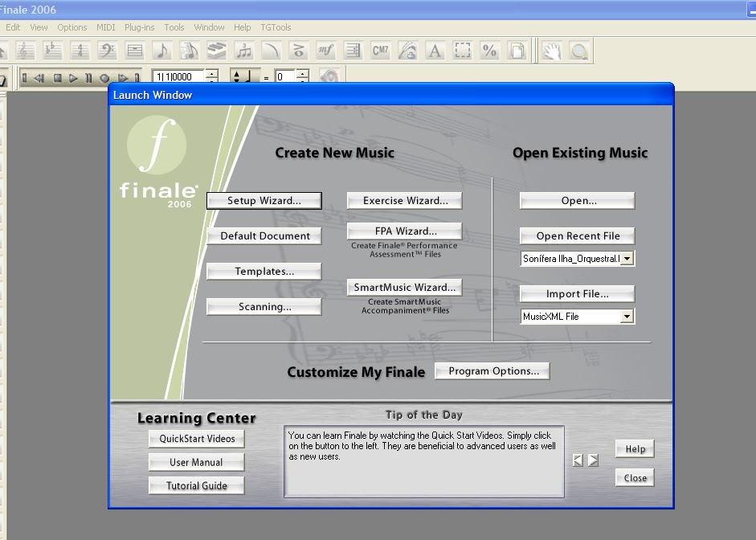Viewport: 756px width, 540px height.
Task: Select the Measure tool
Action: point(134,51)
